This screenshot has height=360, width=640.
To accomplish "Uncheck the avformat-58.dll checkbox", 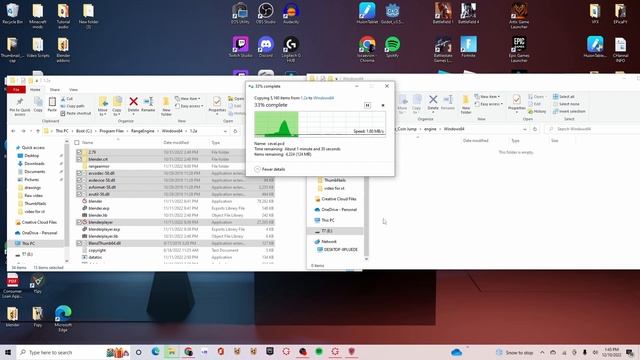I will (x=79, y=187).
